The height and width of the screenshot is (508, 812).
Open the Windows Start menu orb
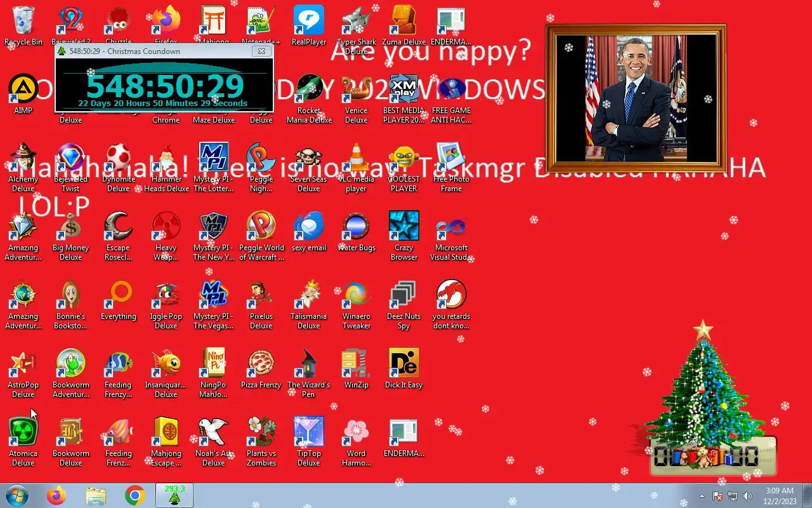click(x=17, y=495)
